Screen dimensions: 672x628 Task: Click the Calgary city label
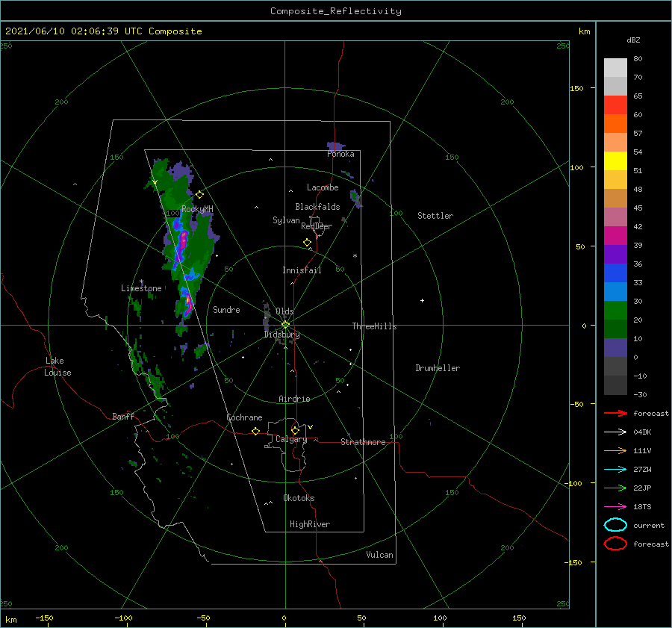coord(291,439)
